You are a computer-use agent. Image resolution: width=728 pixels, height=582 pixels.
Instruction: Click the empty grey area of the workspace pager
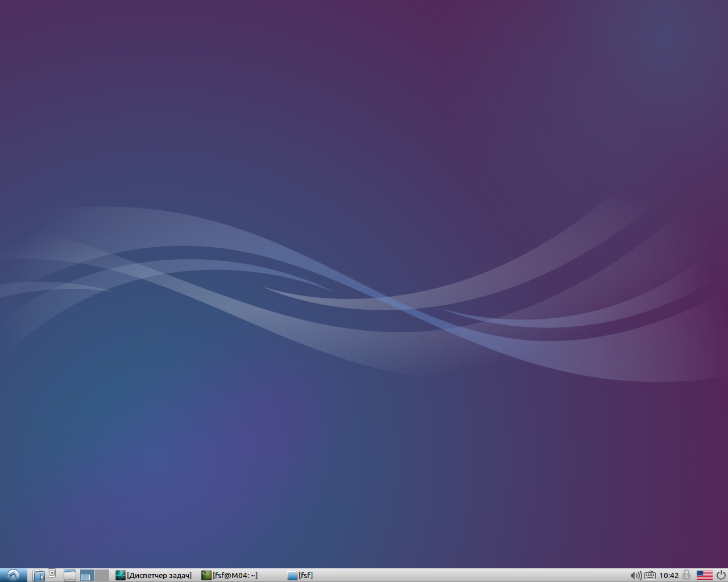coord(101,575)
